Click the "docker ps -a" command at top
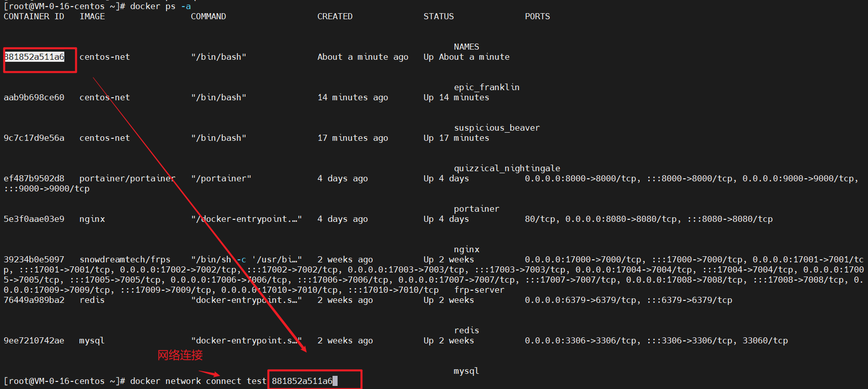Viewport: 868px width, 389px height. coord(160,6)
